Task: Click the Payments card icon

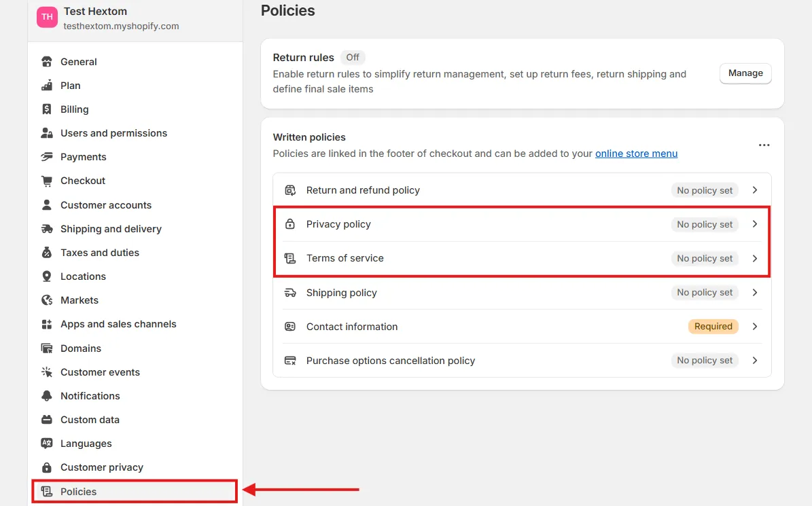Action: [x=47, y=157]
